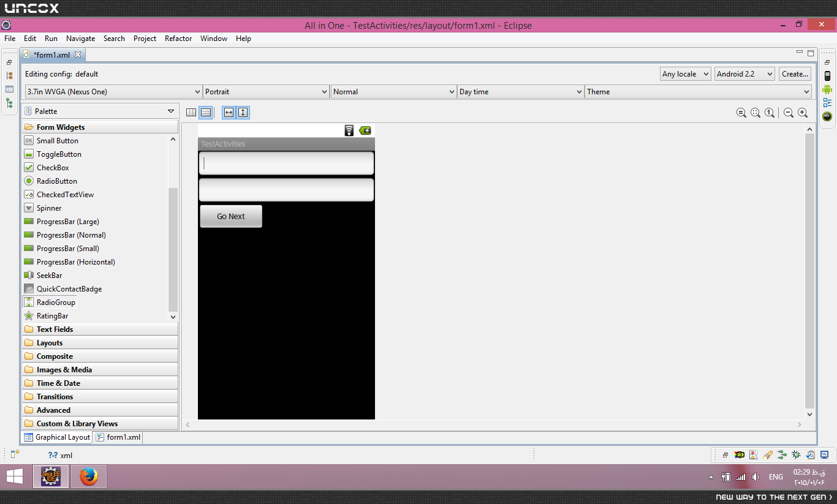Viewport: 837px width, 504px height.
Task: Open the Refactor menu
Action: [178, 39]
